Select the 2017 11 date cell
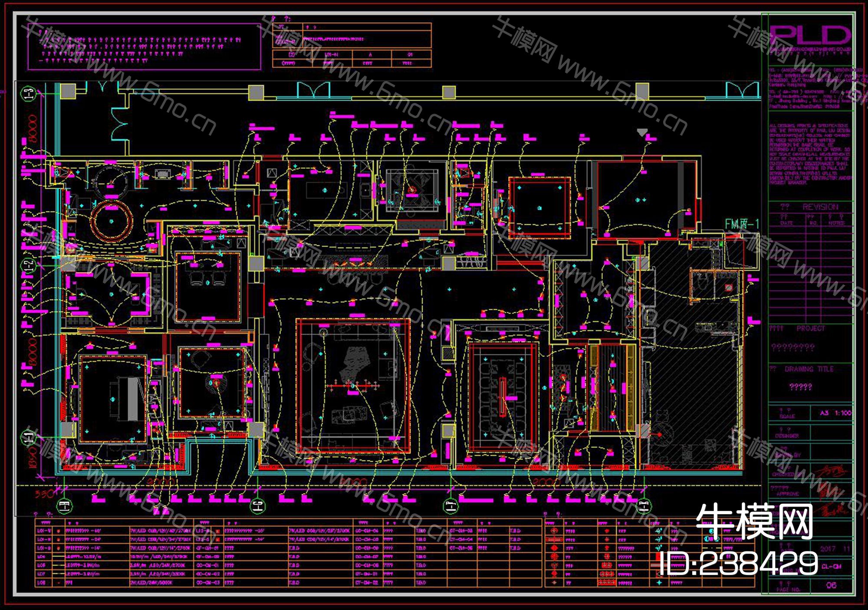Screen dimensions: 868x610 835,549
